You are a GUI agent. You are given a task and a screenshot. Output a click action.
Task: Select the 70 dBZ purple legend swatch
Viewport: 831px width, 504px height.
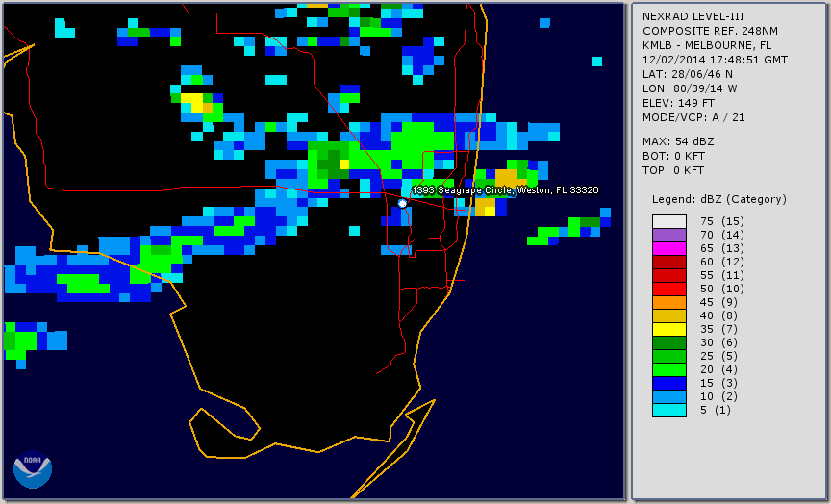[x=668, y=235]
